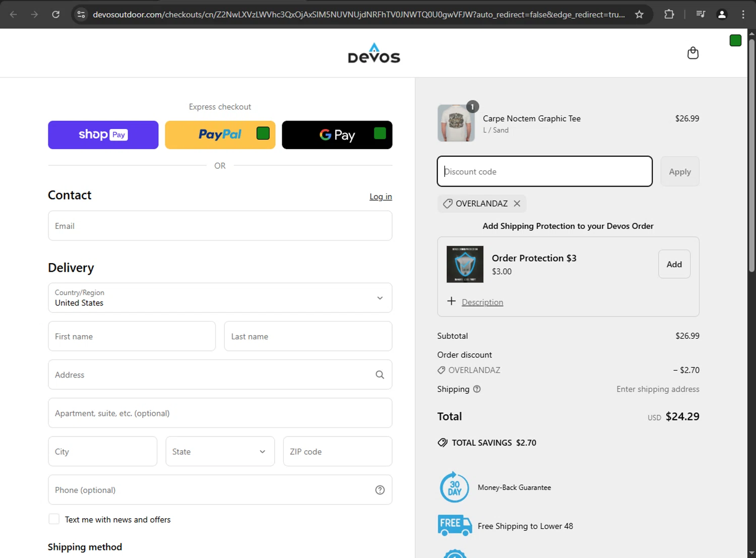Click the 30 Day money-back icon
This screenshot has width=756, height=558.
(x=454, y=487)
